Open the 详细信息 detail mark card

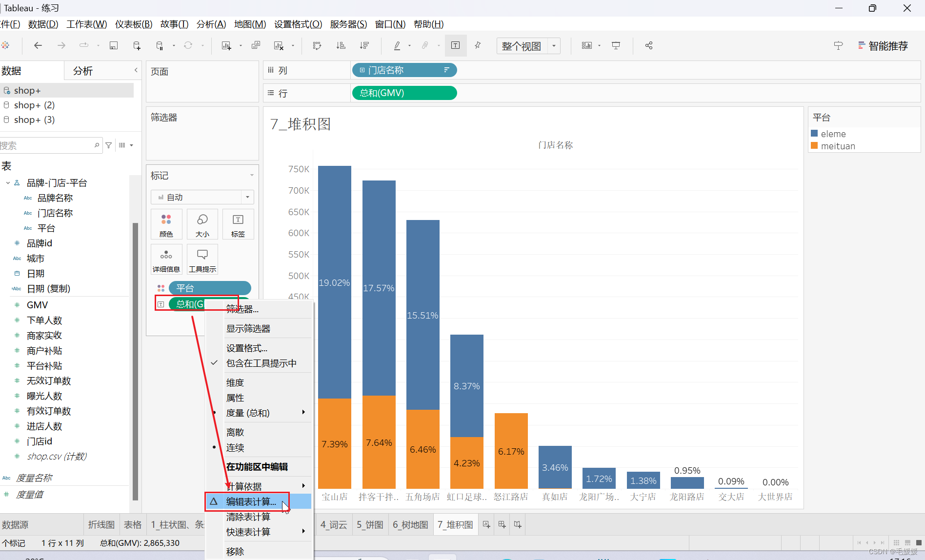[x=166, y=260]
